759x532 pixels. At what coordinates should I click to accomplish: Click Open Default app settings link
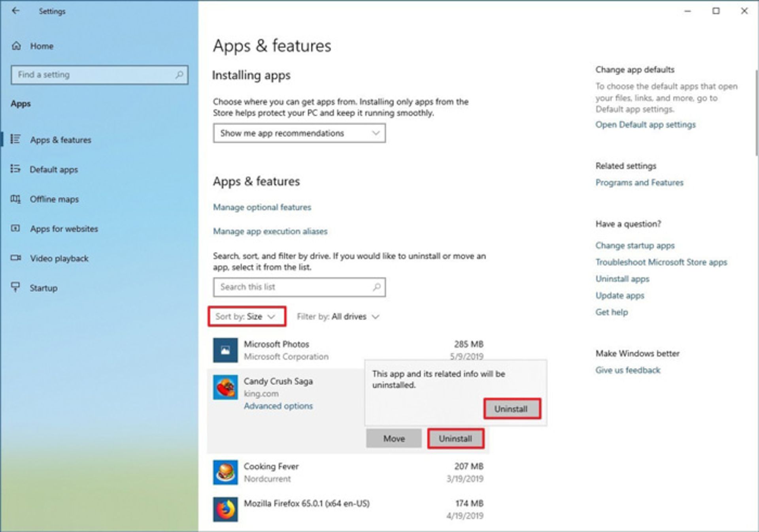pos(646,125)
